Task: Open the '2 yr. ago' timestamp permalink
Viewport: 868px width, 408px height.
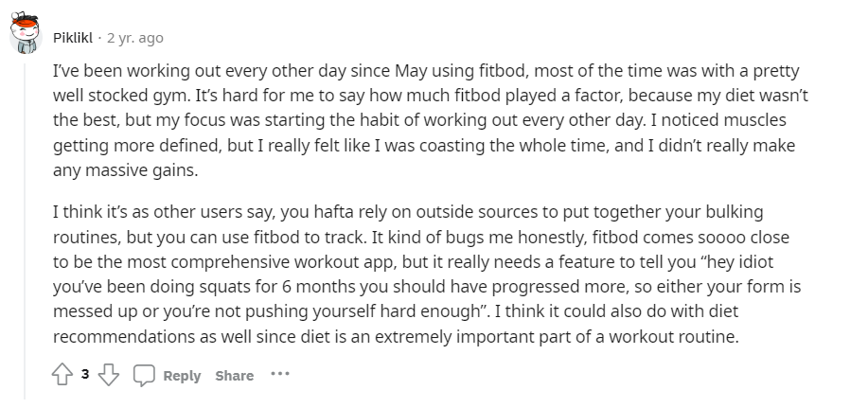Action: (x=135, y=38)
